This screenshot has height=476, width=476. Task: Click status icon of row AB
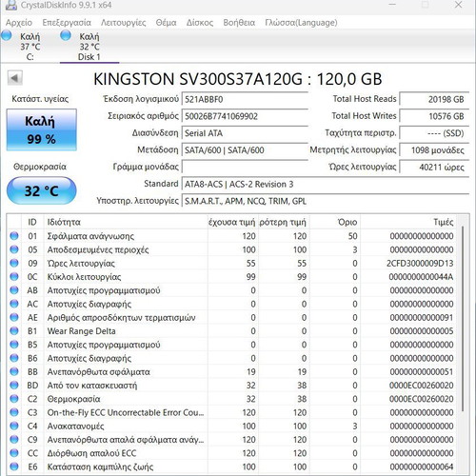click(14, 290)
